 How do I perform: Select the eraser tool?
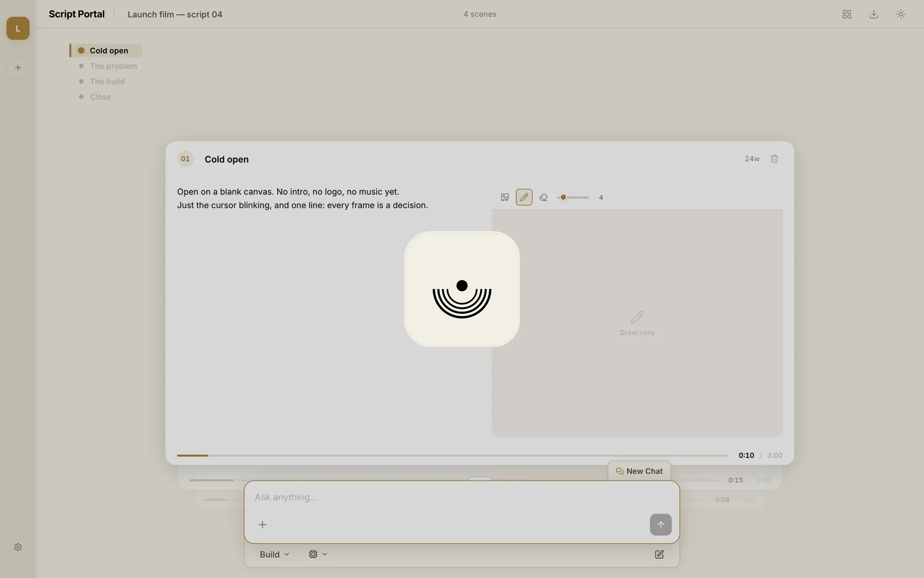tap(543, 197)
